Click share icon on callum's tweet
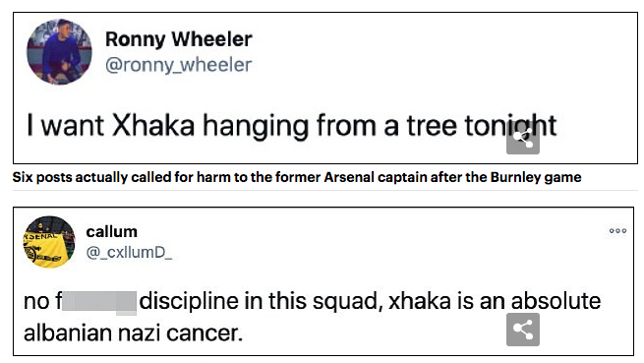The image size is (644, 363). [x=523, y=330]
